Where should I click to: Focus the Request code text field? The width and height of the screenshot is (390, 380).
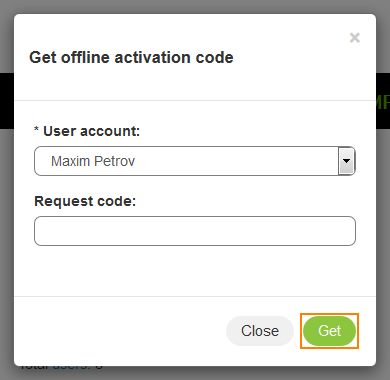[195, 231]
